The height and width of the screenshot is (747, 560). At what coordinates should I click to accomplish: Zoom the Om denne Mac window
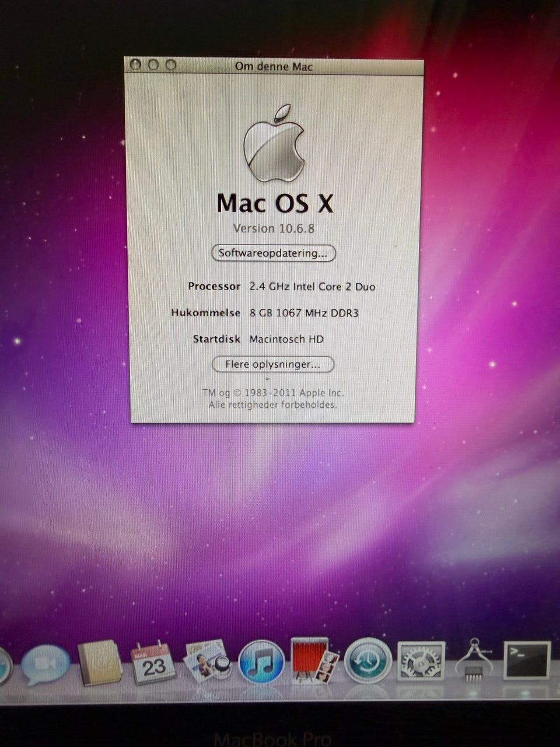pos(170,65)
